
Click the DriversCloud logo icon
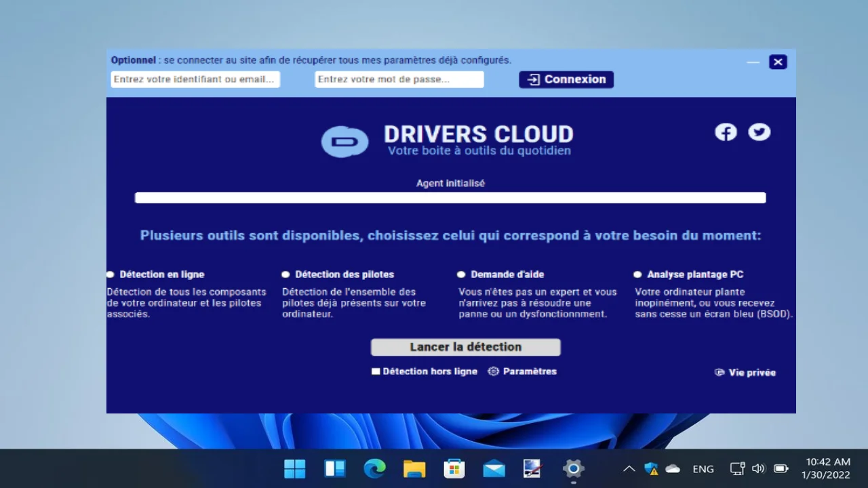pos(344,142)
